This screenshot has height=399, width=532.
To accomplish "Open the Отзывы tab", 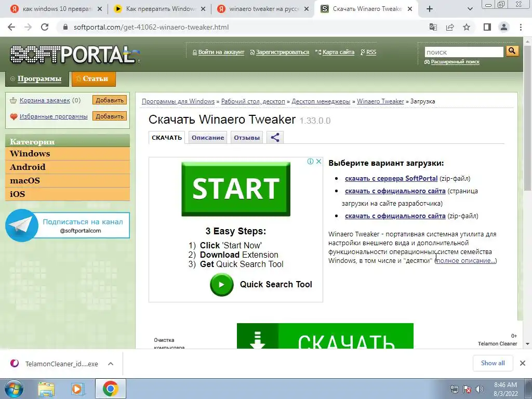I will click(247, 138).
